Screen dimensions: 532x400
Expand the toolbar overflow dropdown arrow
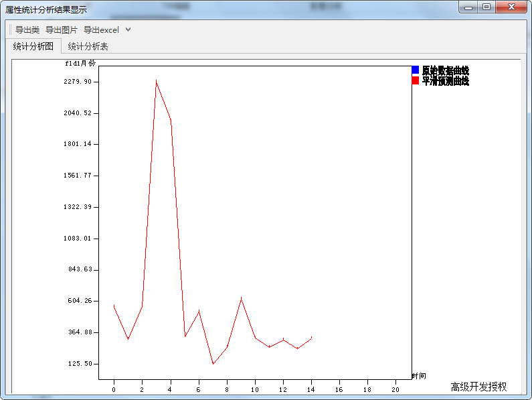click(128, 29)
